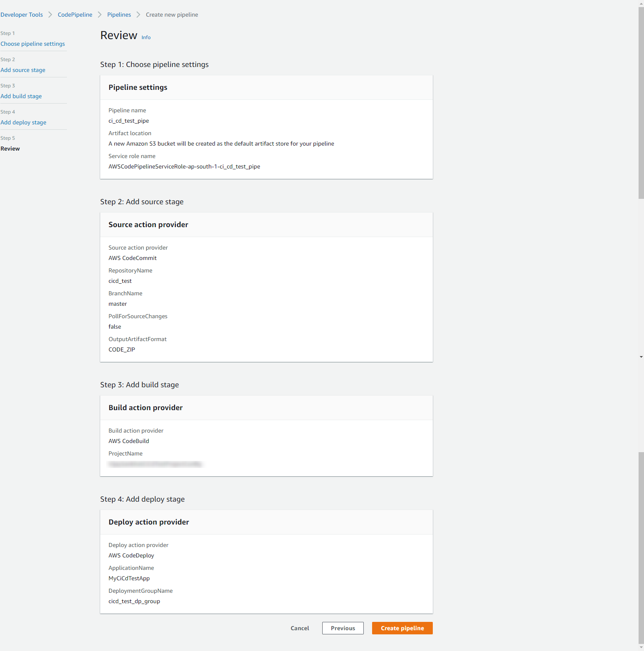Click AWS CodeCommit provider value
This screenshot has height=651, width=644.
(x=133, y=258)
